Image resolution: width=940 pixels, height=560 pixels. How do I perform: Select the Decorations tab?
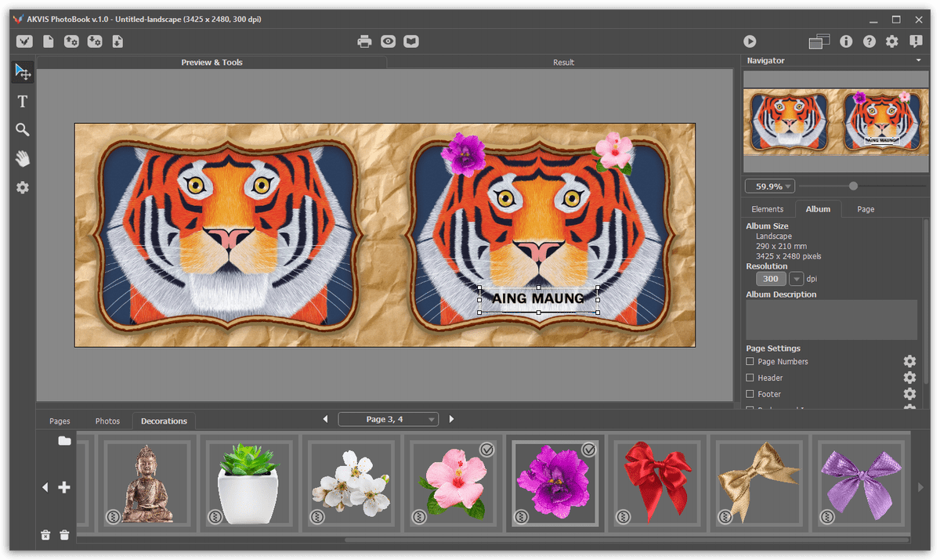tap(164, 421)
